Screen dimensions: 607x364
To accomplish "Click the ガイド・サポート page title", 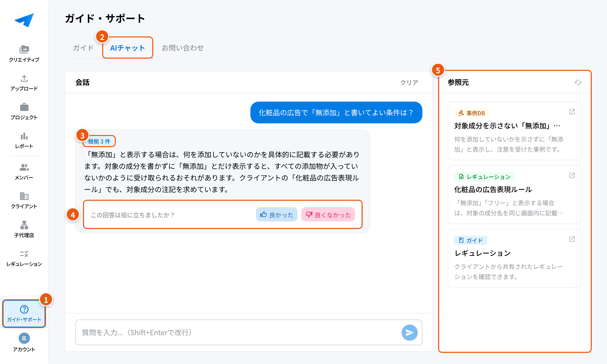I will pyautogui.click(x=105, y=18).
